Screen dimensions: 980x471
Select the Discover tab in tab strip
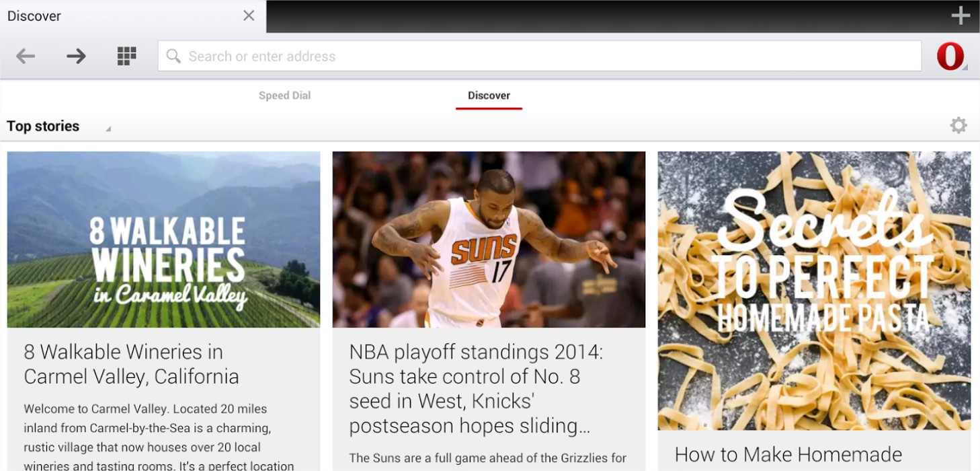tap(121, 16)
